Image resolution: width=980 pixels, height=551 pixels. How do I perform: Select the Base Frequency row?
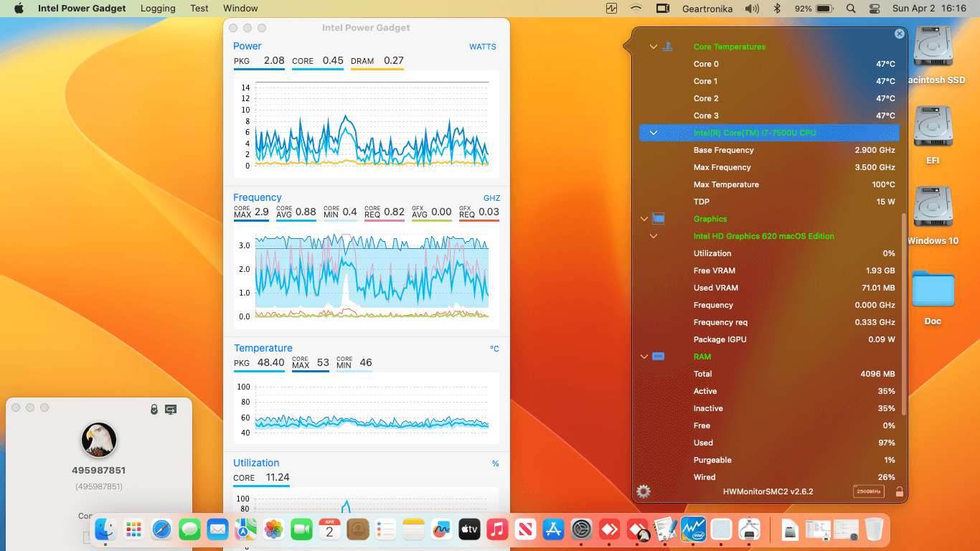point(769,150)
